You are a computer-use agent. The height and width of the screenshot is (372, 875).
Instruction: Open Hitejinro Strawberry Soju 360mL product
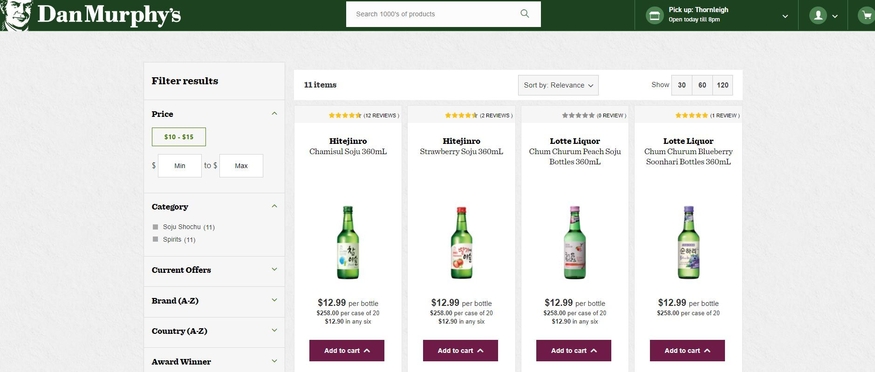(461, 146)
